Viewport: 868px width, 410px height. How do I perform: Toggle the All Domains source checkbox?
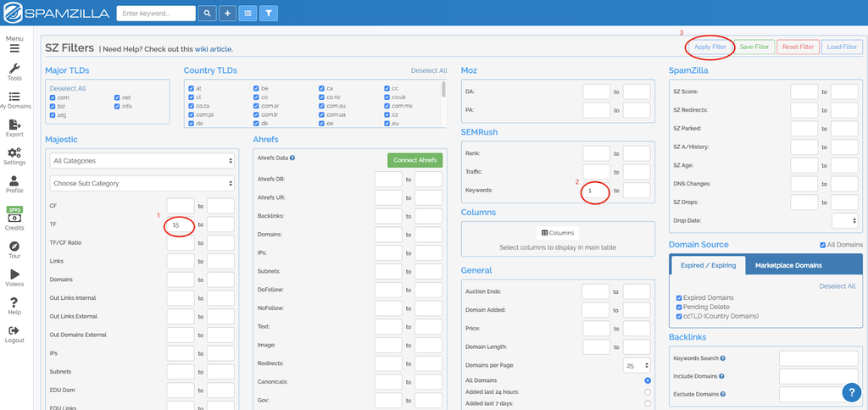822,245
